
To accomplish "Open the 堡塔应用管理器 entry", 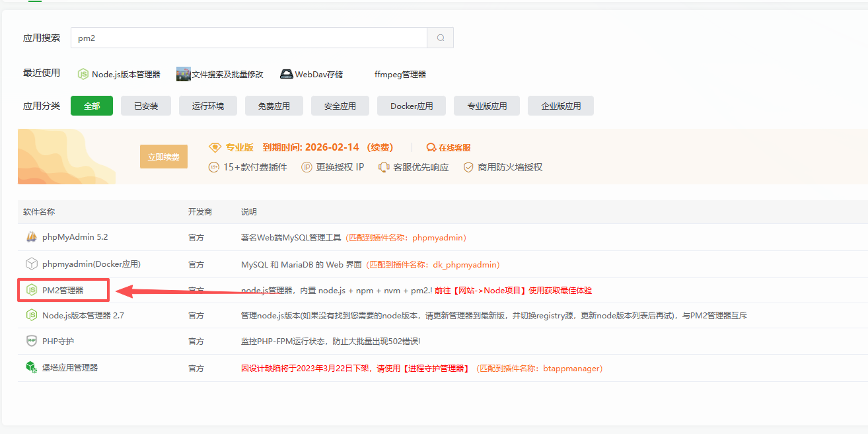I will [70, 367].
